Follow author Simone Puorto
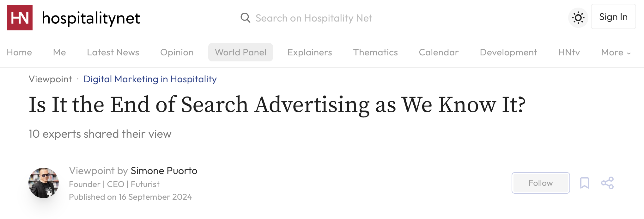The height and width of the screenshot is (219, 644). 540,183
